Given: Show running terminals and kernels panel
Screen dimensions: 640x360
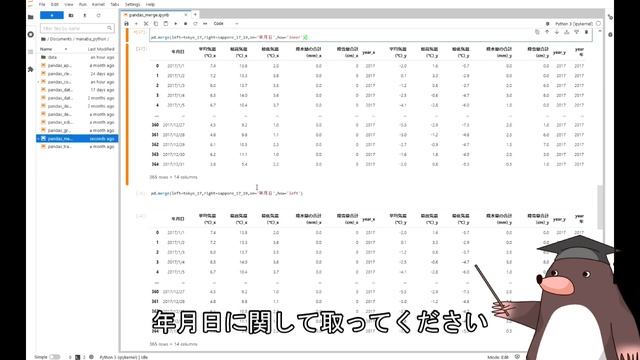Looking at the screenshot, I should (x=31, y=34).
